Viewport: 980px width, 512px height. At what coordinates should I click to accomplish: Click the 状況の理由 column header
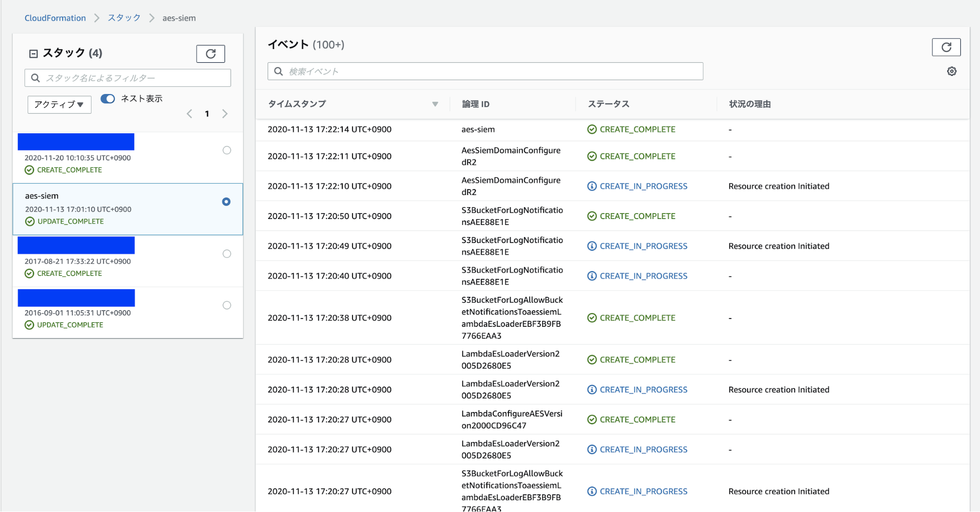tap(750, 104)
